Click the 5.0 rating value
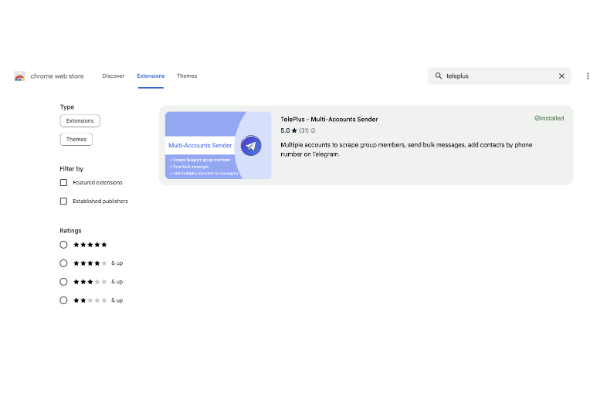 tap(285, 131)
